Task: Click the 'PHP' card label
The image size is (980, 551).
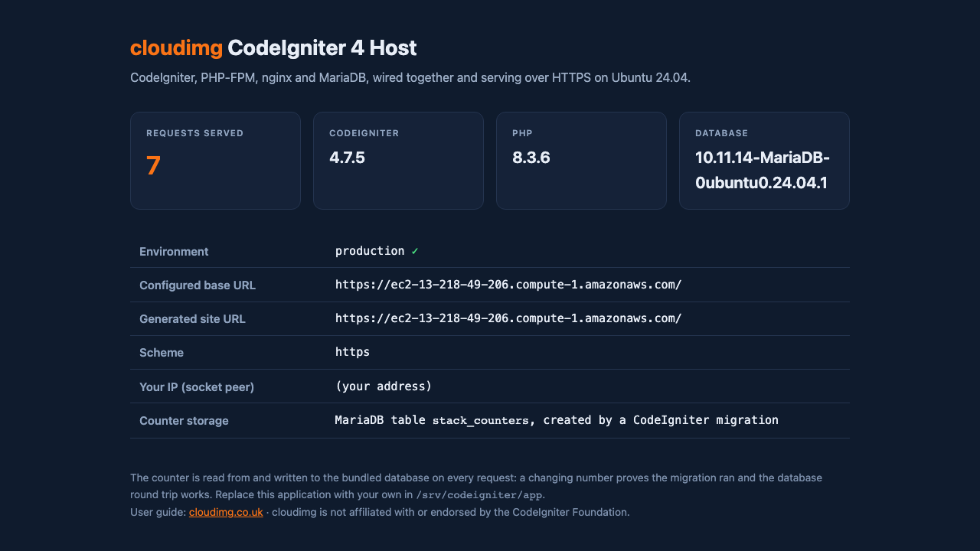Action: click(x=522, y=133)
